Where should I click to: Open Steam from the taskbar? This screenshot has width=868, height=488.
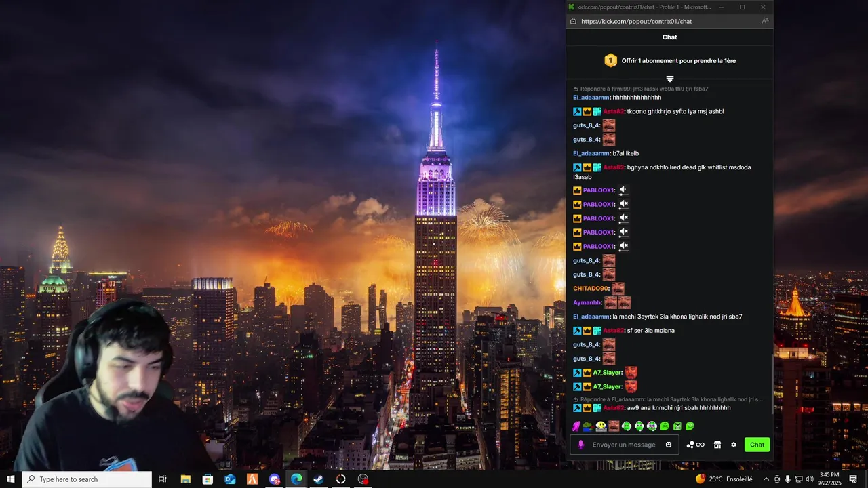point(318,479)
